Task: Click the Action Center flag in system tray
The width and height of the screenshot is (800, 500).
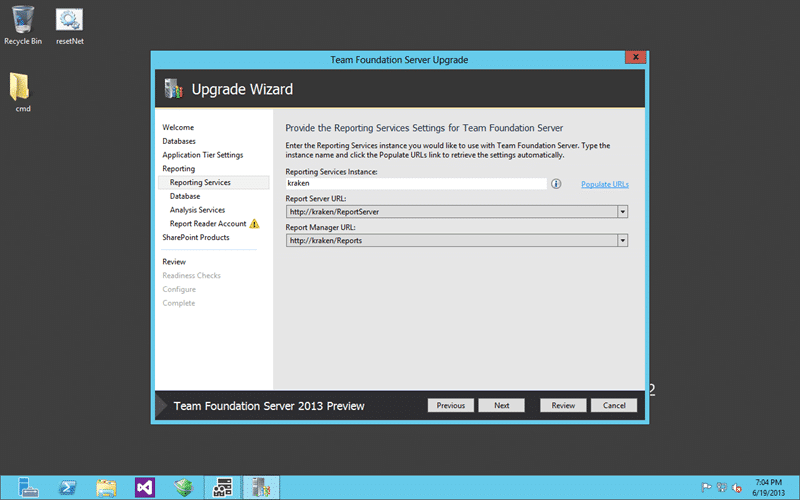Action: click(x=706, y=488)
